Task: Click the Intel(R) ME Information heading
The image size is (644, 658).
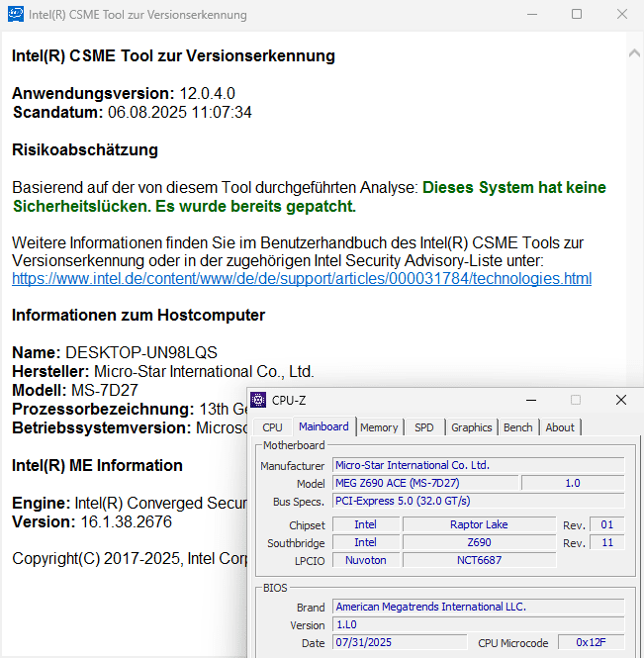Action: point(97,465)
